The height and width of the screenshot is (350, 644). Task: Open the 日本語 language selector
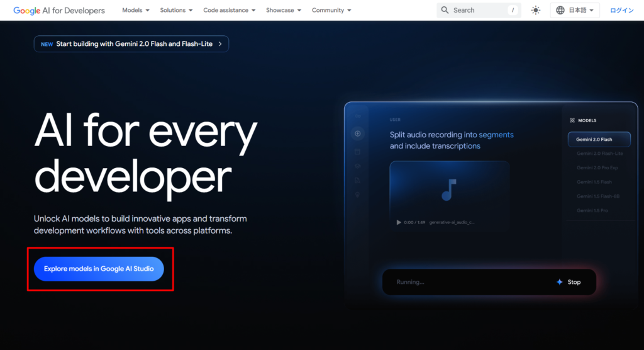[x=575, y=10]
